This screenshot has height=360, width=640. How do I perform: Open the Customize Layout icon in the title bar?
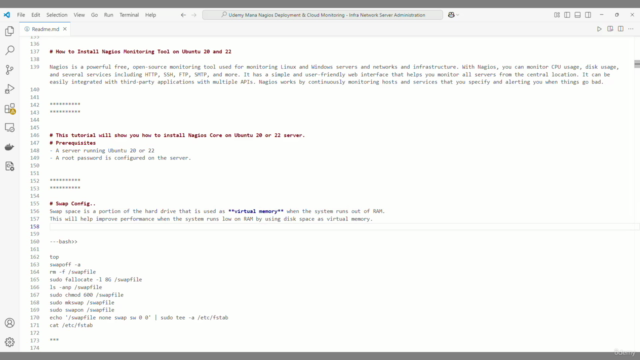[x=557, y=15]
